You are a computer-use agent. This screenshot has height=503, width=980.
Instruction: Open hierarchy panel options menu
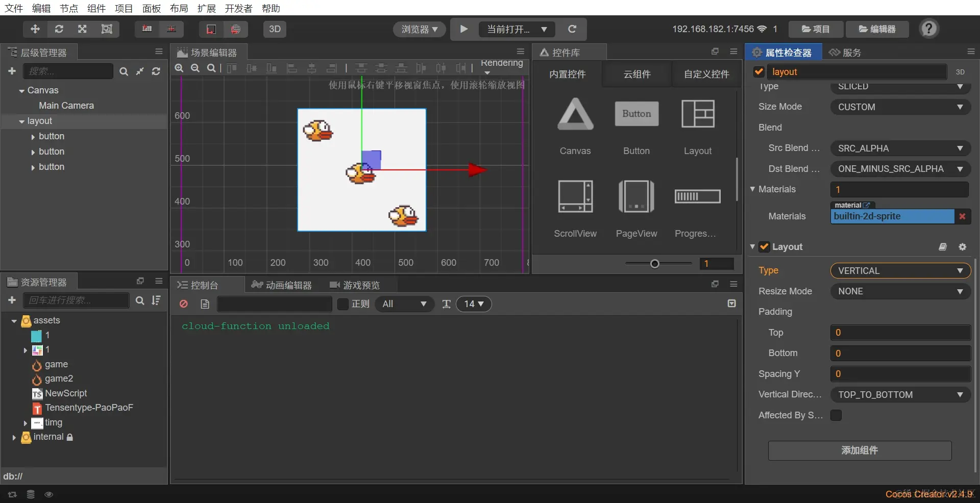pyautogui.click(x=159, y=52)
